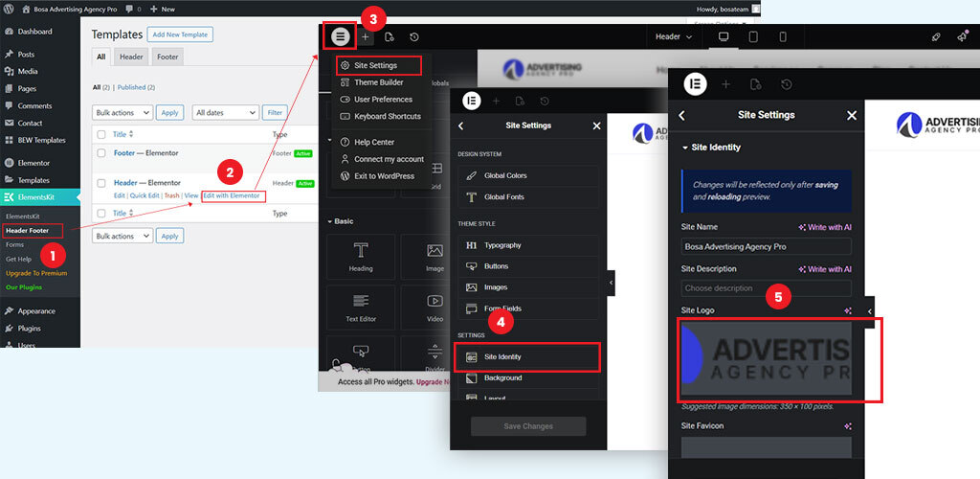Open the All dates filter dropdown
This screenshot has height=479, width=980.
[226, 112]
